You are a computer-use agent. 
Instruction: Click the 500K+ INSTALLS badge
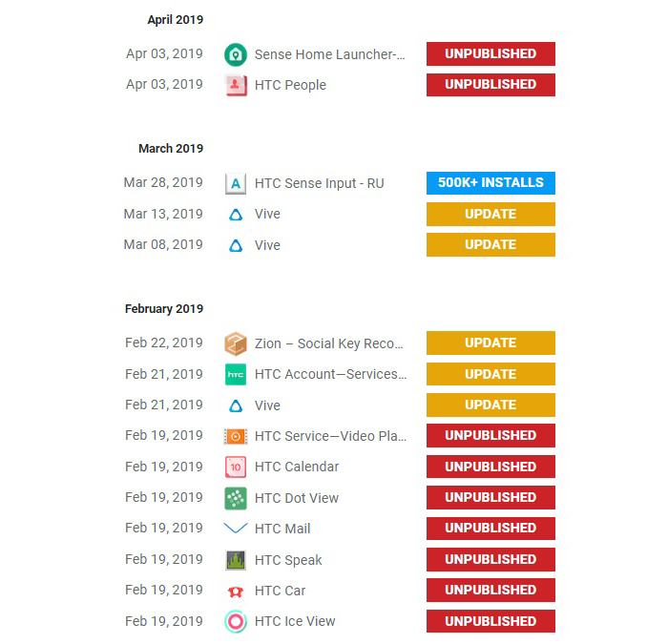491,183
